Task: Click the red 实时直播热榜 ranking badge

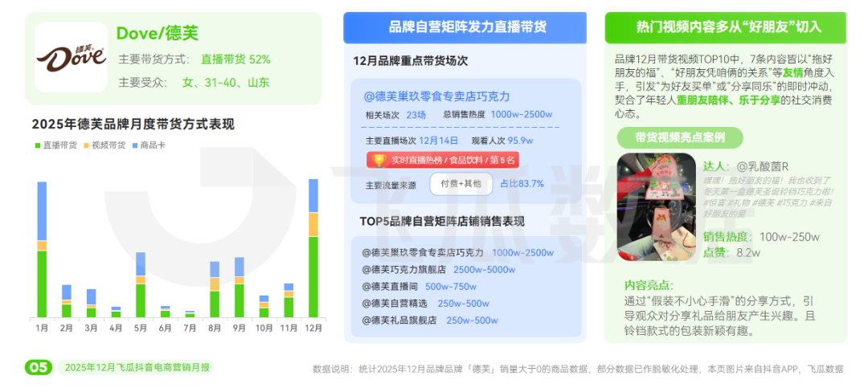Action: [x=443, y=161]
